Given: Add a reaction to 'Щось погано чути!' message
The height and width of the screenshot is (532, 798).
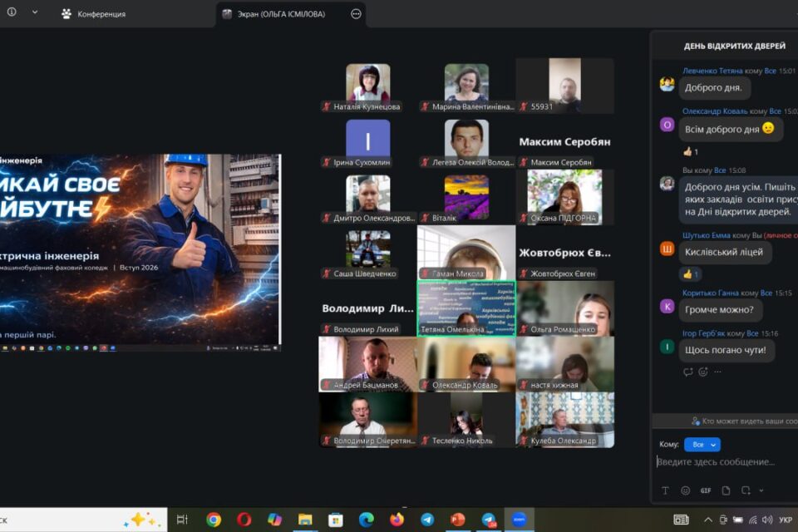Looking at the screenshot, I should tap(703, 372).
